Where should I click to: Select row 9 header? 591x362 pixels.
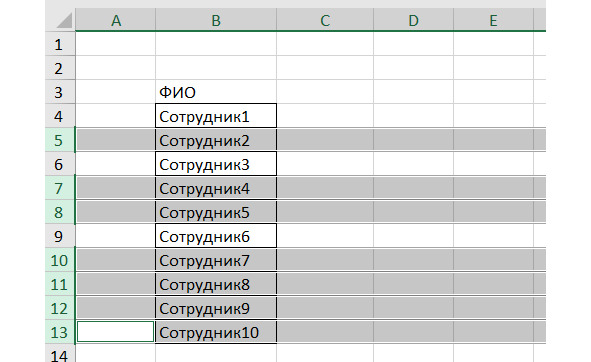(60, 236)
